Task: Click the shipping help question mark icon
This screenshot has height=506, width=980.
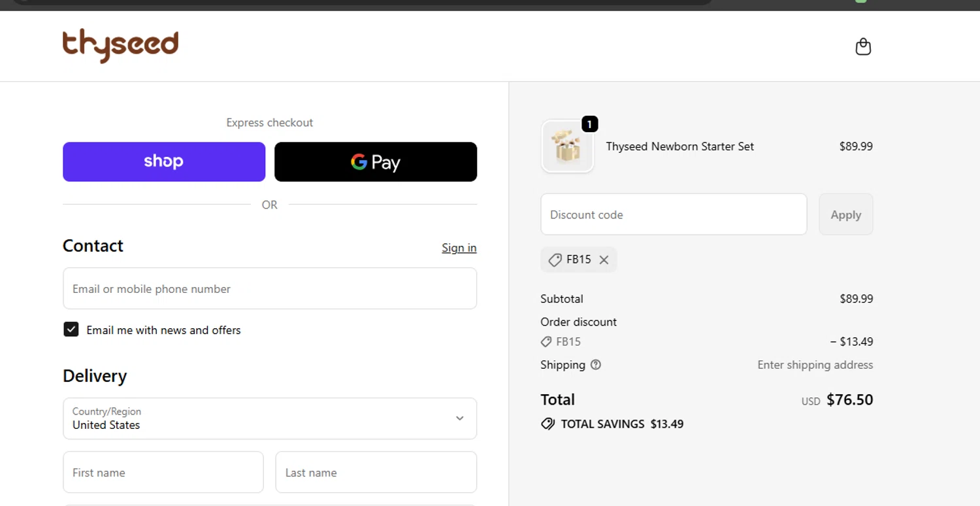Action: click(x=596, y=365)
